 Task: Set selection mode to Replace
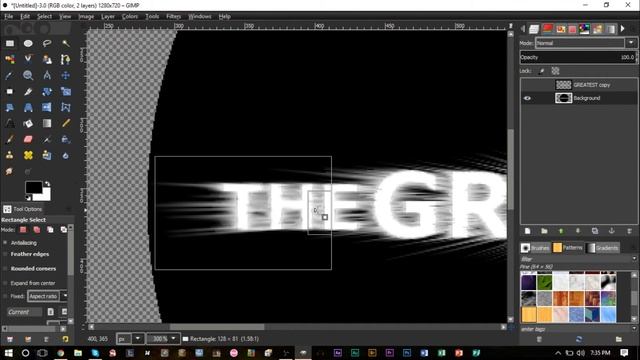pyautogui.click(x=23, y=230)
